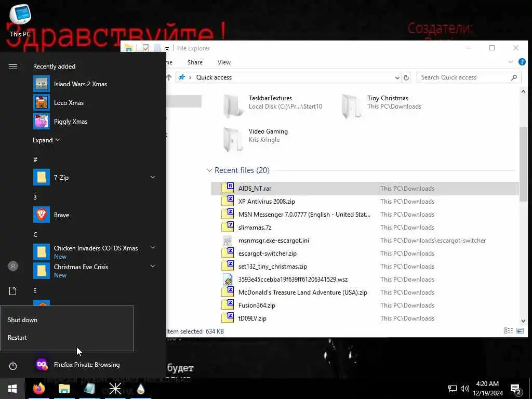The width and height of the screenshot is (532, 399).
Task: Select XP Antivirus 2008.zip file
Action: [x=364, y=202]
